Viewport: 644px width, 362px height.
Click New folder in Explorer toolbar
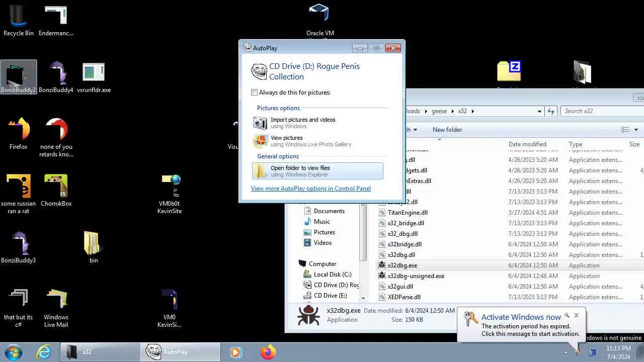[x=447, y=130]
